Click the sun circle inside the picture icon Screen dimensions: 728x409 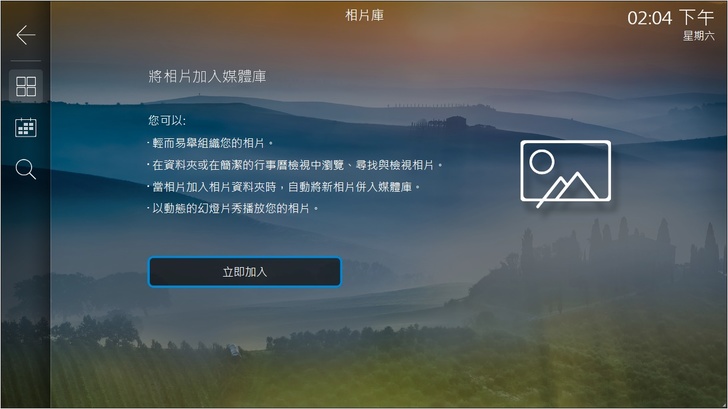542,162
